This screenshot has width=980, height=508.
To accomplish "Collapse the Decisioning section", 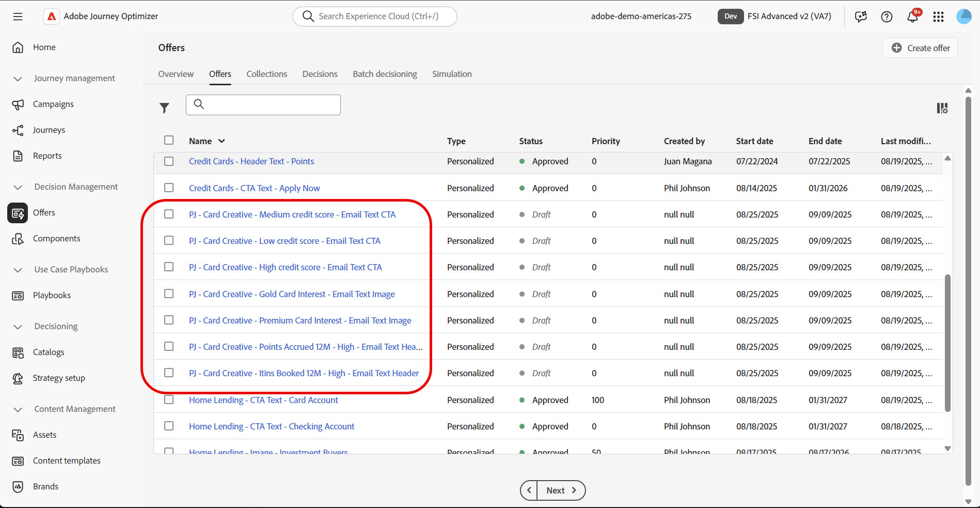I will [x=18, y=327].
